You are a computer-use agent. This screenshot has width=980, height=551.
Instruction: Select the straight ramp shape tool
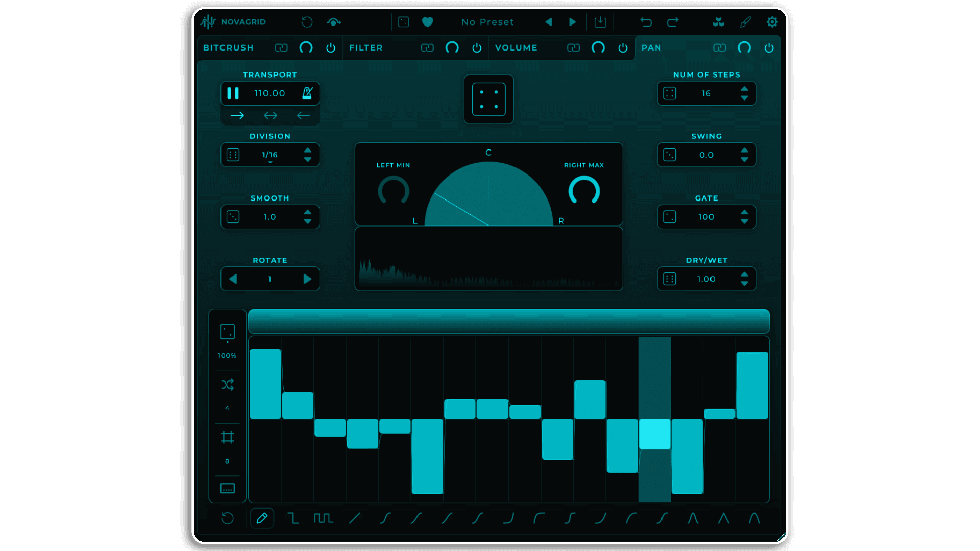tap(354, 518)
